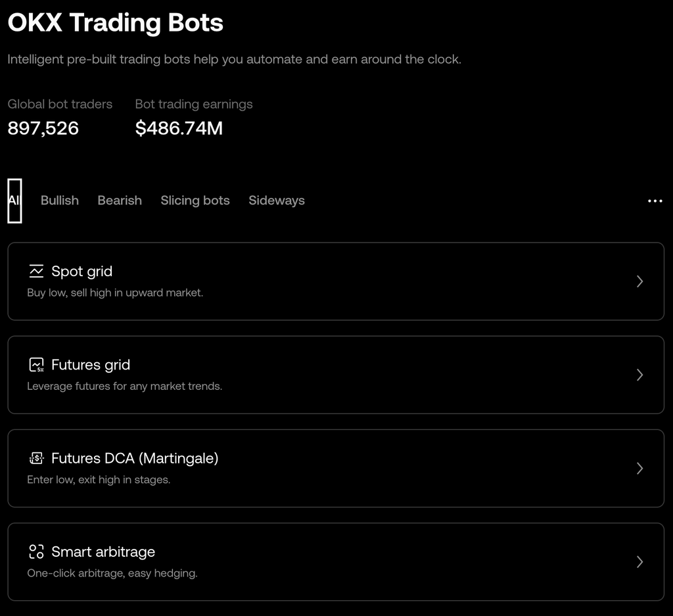Open Futures grid via its chevron arrow
Screen dimensions: 673x616
pyautogui.click(x=639, y=375)
